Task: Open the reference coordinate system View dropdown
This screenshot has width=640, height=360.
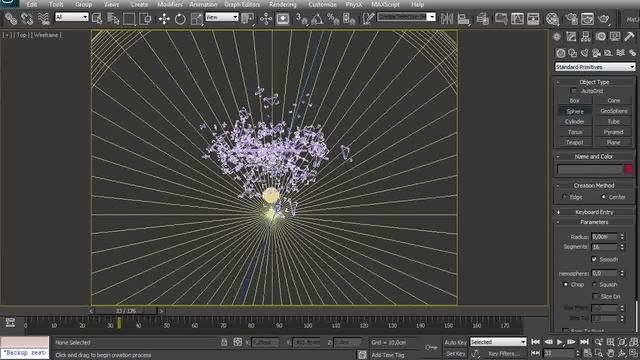Action: tap(222, 17)
